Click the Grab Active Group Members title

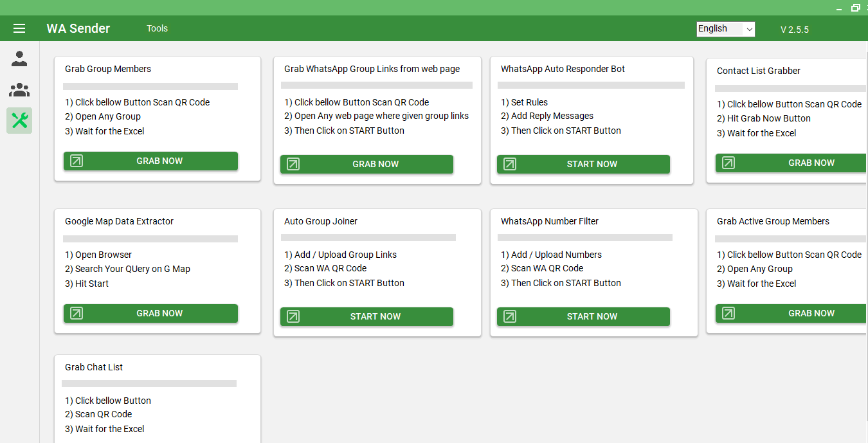click(x=773, y=221)
